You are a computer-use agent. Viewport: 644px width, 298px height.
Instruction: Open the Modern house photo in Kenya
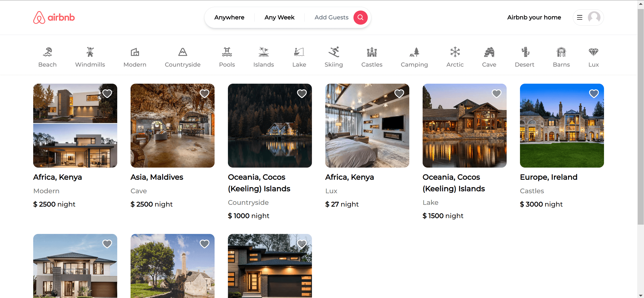[75, 126]
